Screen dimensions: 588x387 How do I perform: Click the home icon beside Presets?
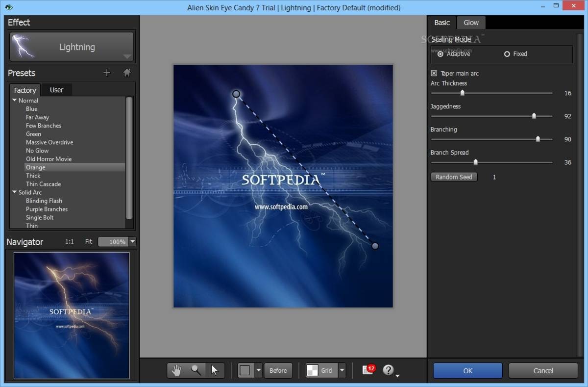(127, 73)
